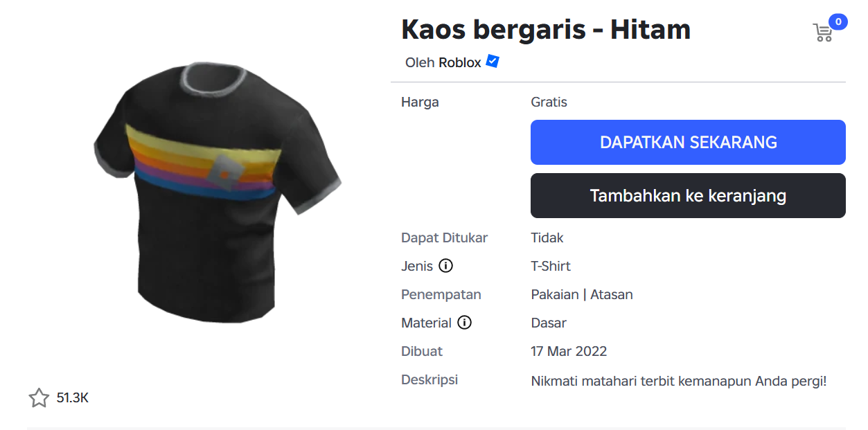Click DAPATKAN SEKARANG to get the item
The width and height of the screenshot is (868, 430).
[x=688, y=142]
